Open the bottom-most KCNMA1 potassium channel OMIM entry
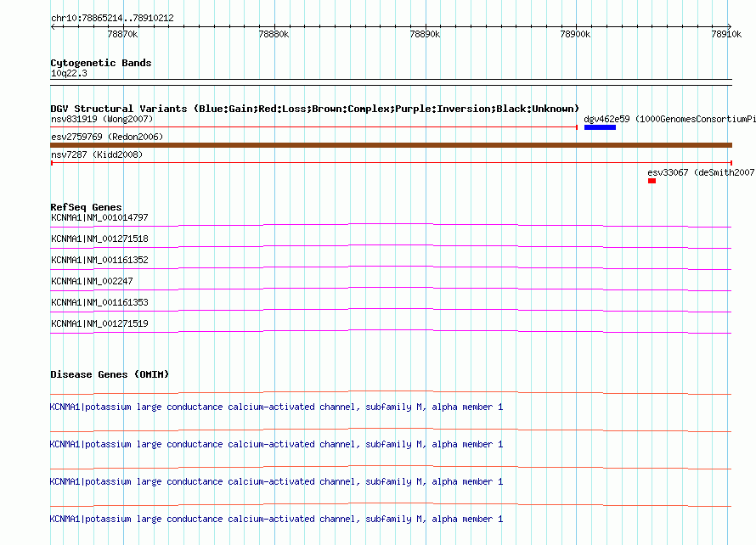This screenshot has width=756, height=545. 276,520
